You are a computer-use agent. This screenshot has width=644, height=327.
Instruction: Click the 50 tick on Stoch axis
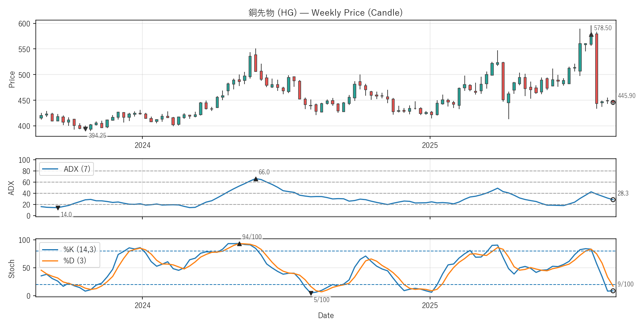click(26, 268)
